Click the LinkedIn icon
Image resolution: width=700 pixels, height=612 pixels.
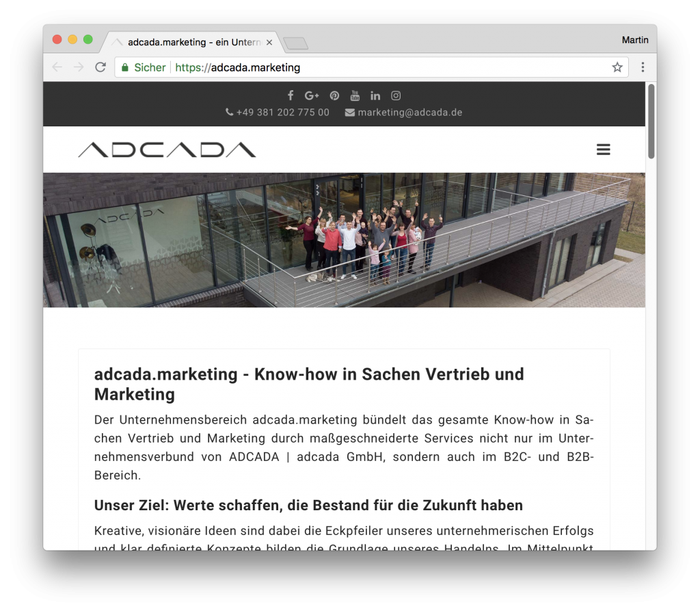point(375,96)
